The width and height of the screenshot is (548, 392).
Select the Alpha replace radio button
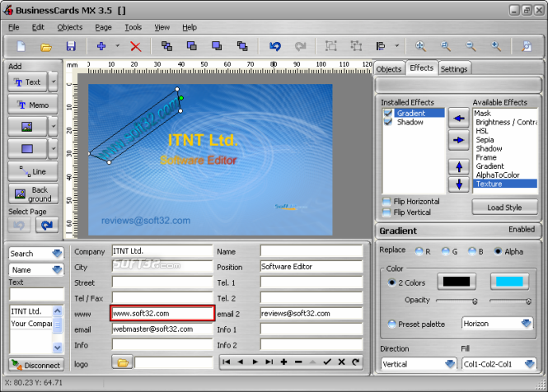[x=498, y=251]
